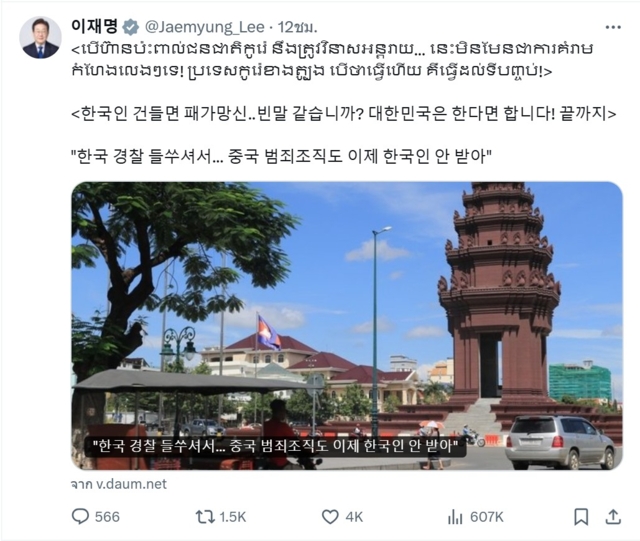Click the 566 replies count
This screenshot has height=541, width=640.
(107, 517)
